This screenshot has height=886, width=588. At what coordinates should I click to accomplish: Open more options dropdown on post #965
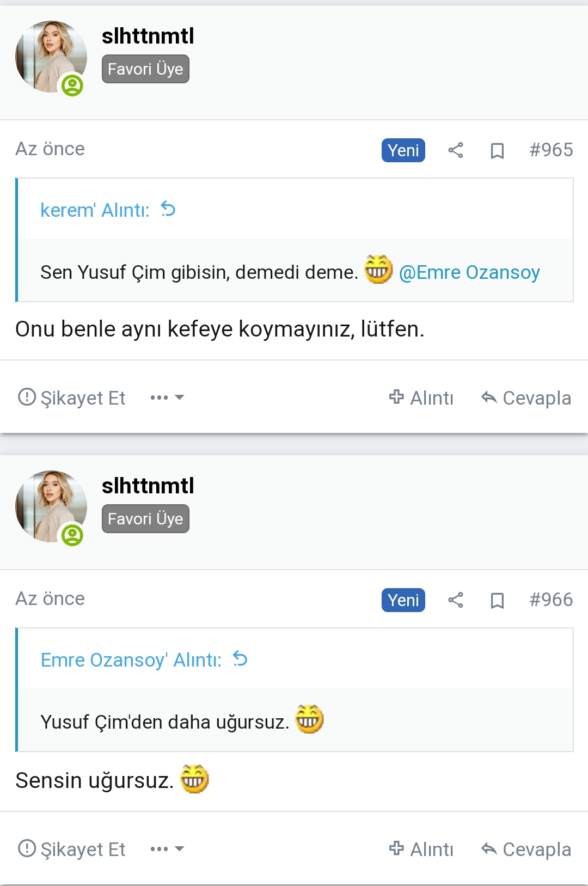tap(167, 398)
